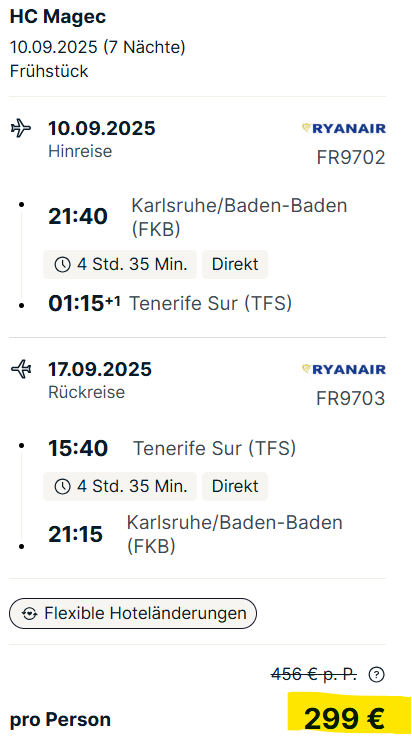This screenshot has width=412, height=744.
Task: Click the 21:40 Karlsruhe/Baden-Baden departure entry
Action: (197, 217)
